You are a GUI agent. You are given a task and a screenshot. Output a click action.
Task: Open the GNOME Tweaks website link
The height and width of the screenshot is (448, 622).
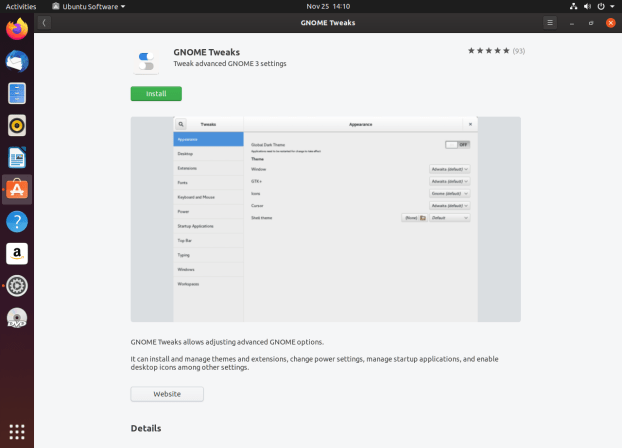[167, 394]
